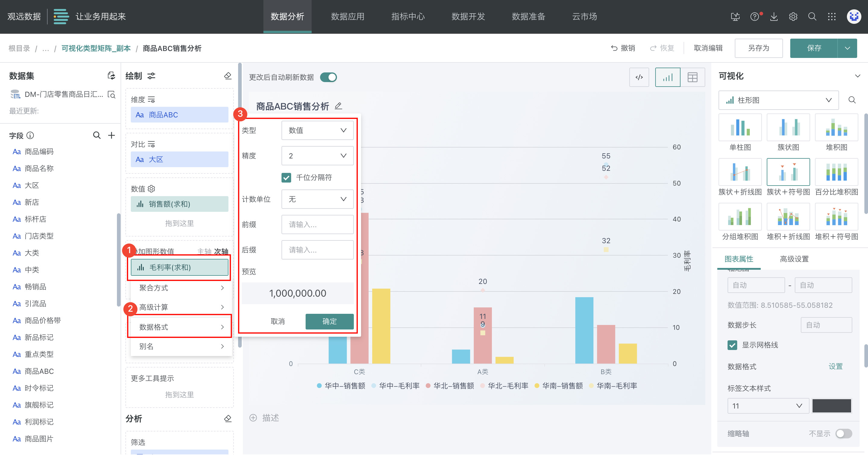Uncheck the 千位分隔符 checkbox
868x455 pixels.
[286, 177]
